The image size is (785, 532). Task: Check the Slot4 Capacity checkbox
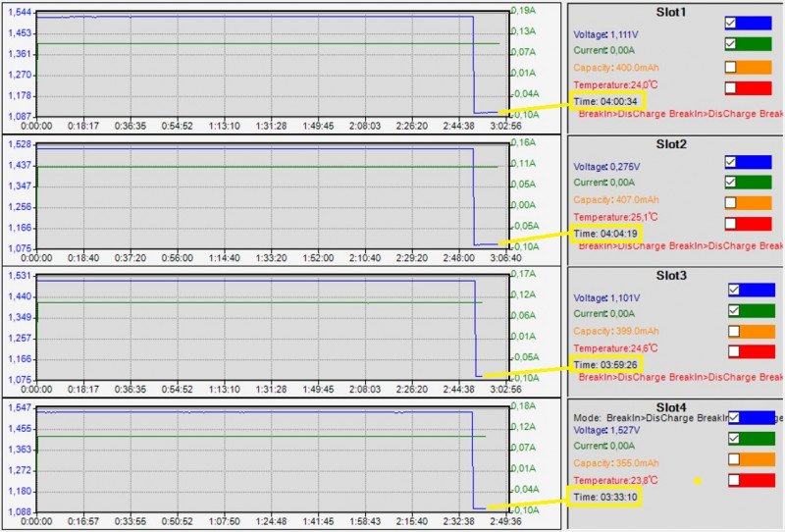(735, 459)
